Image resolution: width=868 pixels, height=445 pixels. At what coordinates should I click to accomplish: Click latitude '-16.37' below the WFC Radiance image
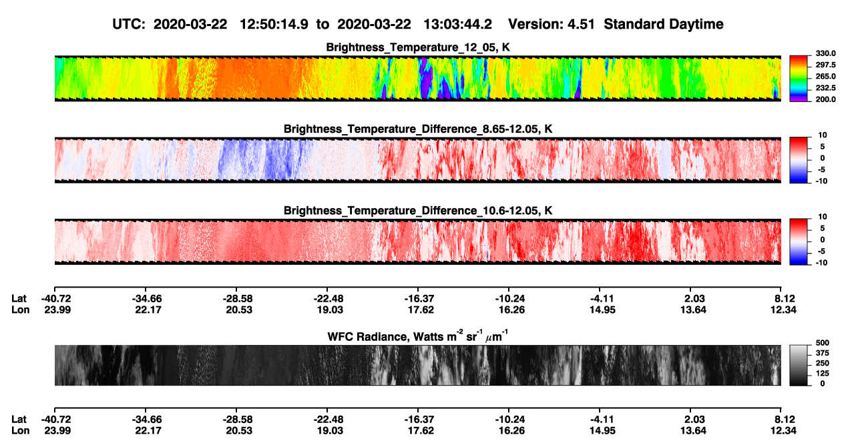pos(417,419)
